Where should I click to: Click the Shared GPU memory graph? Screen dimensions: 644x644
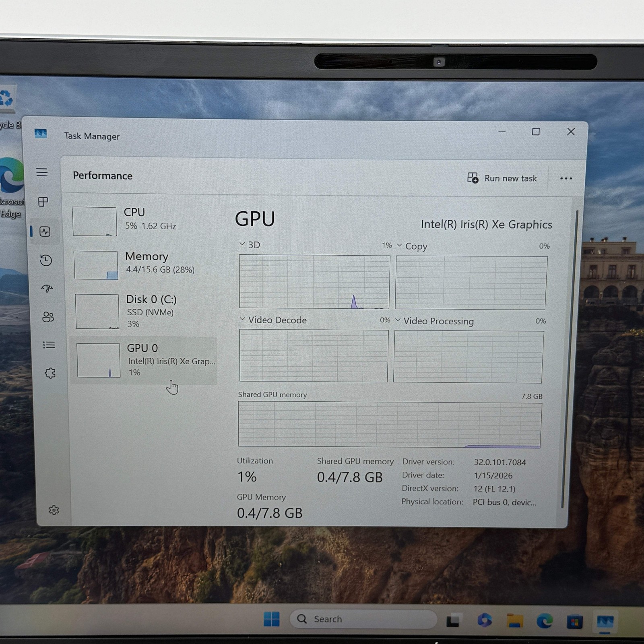tap(390, 425)
